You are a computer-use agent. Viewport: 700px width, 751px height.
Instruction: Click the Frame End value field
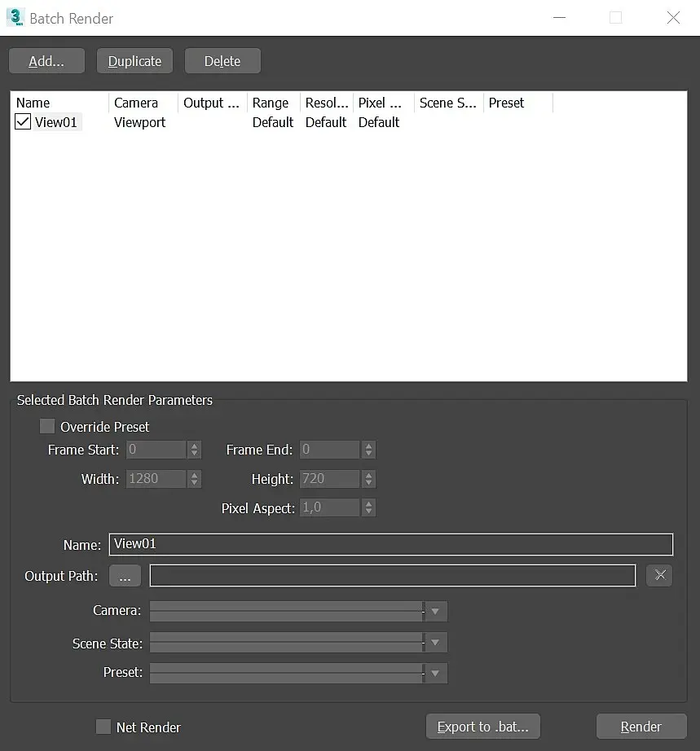point(330,450)
